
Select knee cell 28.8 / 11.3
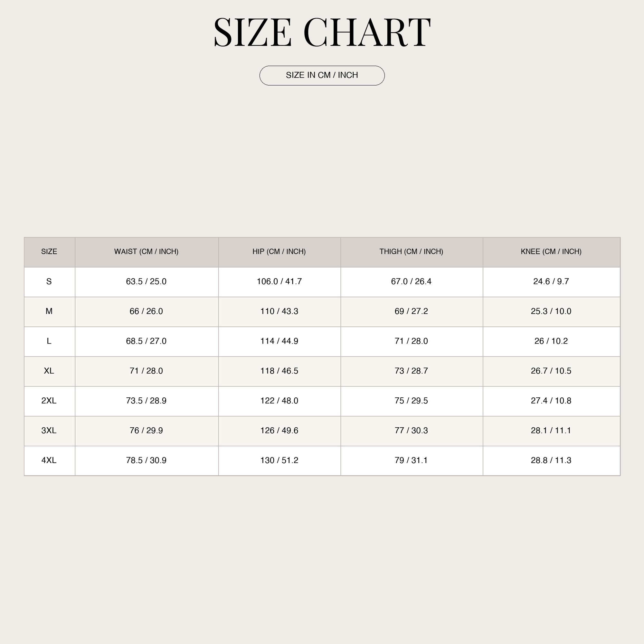[551, 461]
